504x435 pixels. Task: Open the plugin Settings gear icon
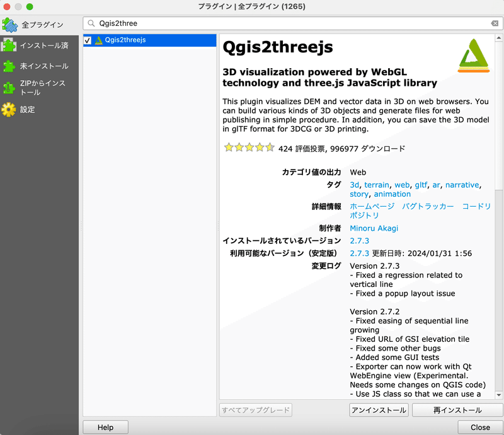(10, 108)
